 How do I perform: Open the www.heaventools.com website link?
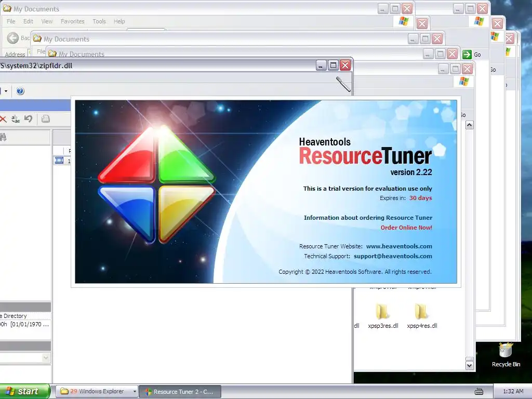[399, 246]
